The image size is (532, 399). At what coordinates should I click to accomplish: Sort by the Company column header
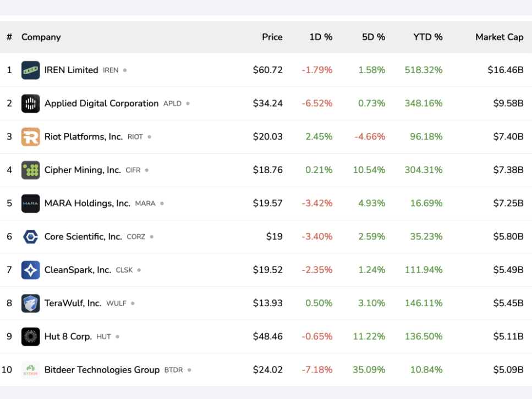[41, 37]
